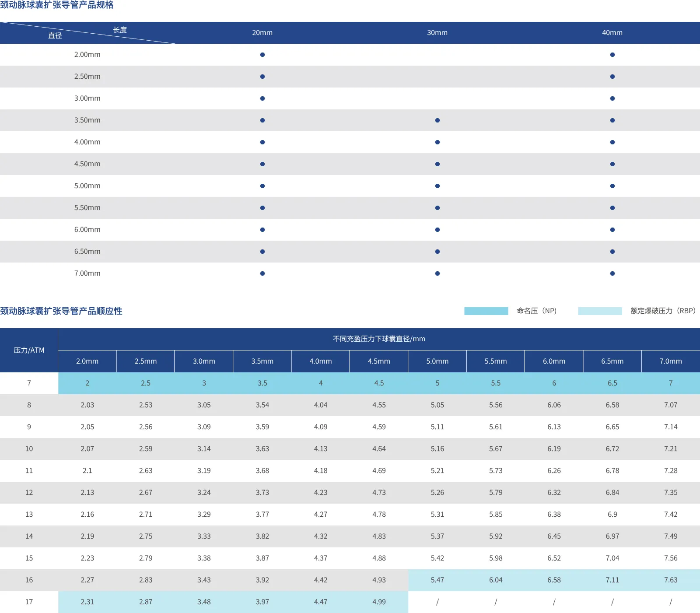Click the 2.31 cell in pressure row 17

coord(87,602)
